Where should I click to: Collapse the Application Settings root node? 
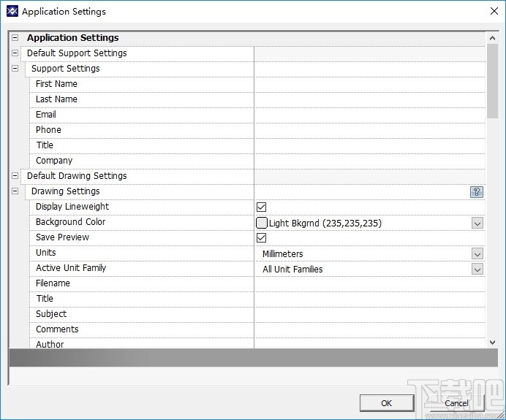tap(15, 38)
